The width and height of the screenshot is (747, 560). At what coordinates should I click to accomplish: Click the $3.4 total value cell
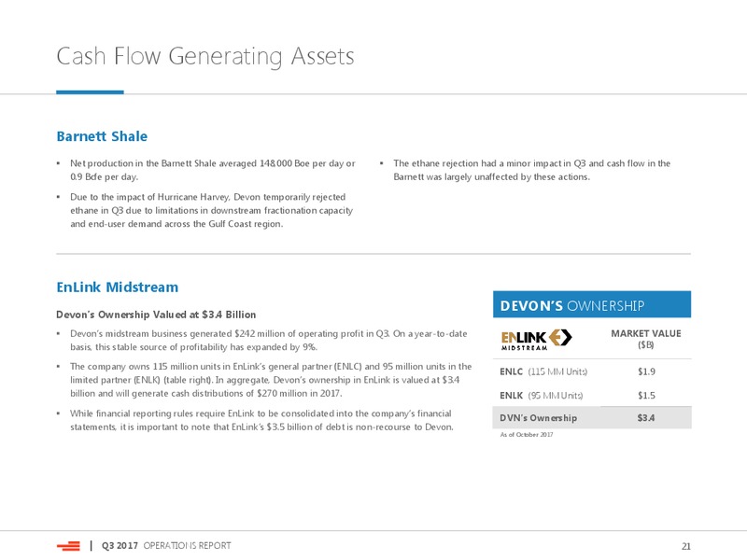[x=646, y=417]
